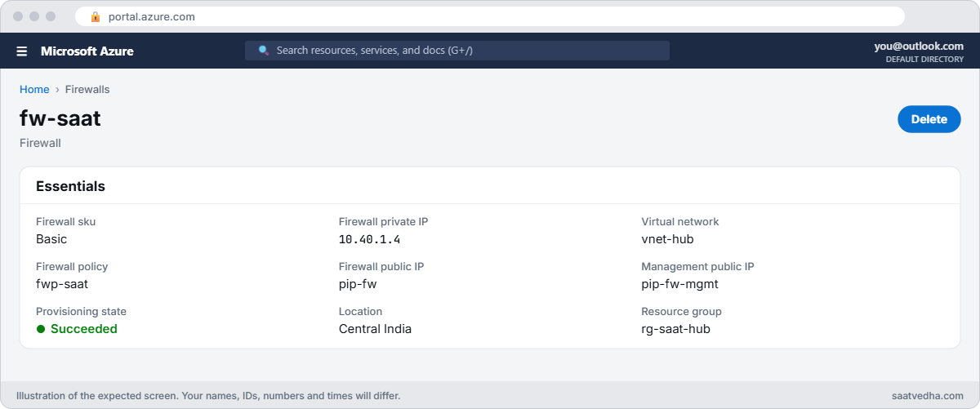Click the Succeeded provisioning state text
The width and height of the screenshot is (980, 409).
tap(84, 329)
